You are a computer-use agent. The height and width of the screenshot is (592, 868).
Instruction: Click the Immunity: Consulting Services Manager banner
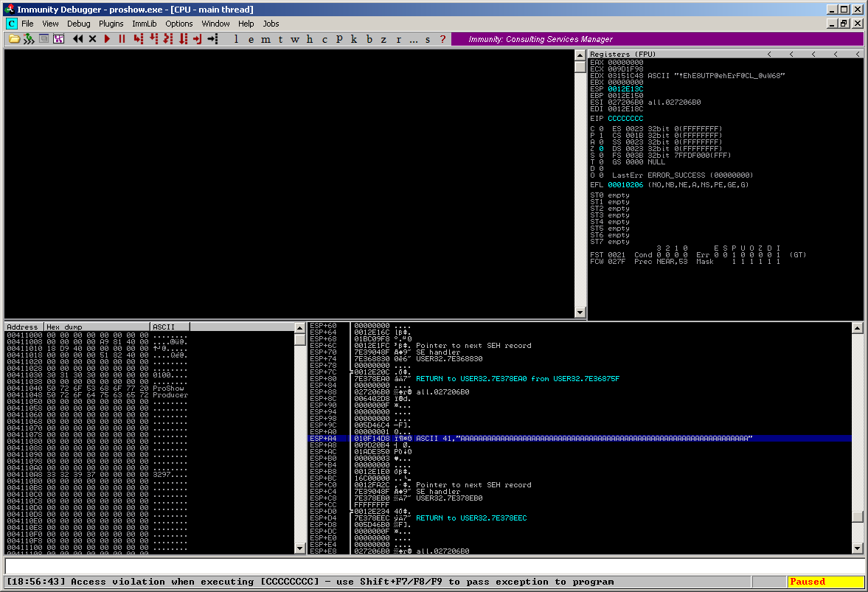click(657, 39)
